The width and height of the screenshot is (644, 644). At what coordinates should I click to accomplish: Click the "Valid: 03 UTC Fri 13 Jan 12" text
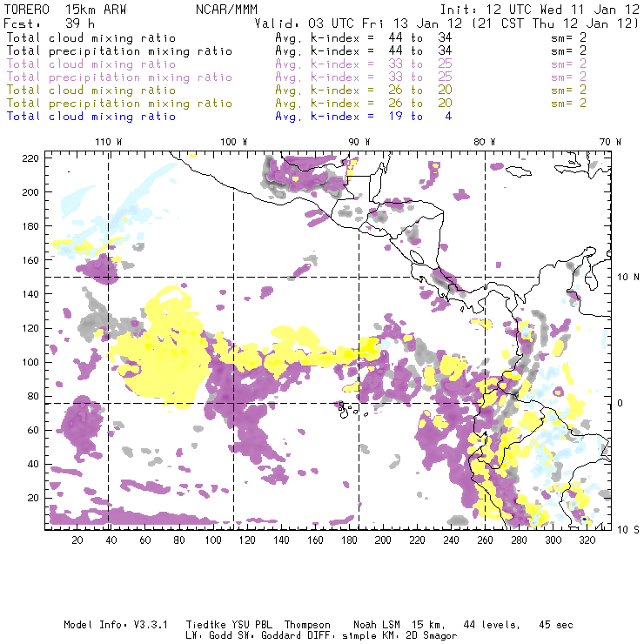click(359, 23)
